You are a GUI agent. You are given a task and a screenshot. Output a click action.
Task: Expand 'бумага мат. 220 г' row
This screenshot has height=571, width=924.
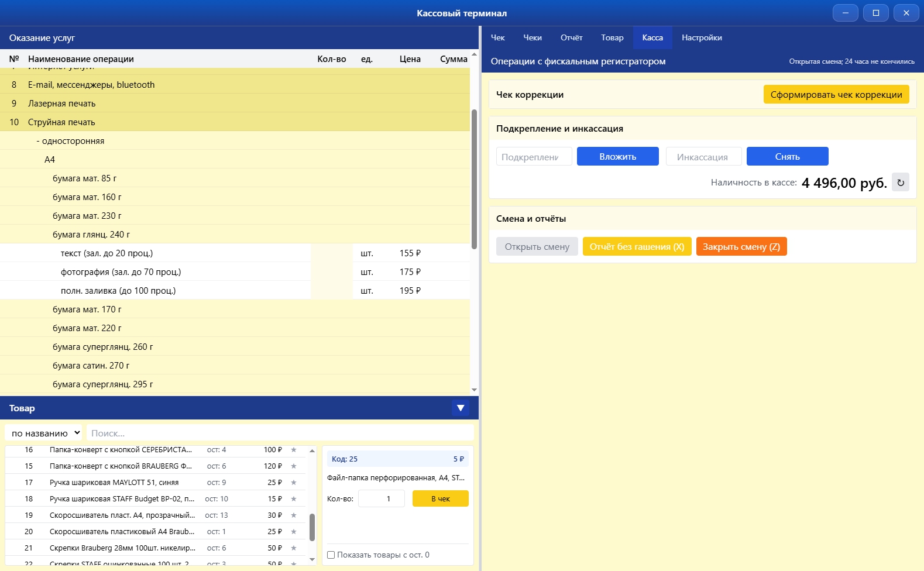point(235,328)
